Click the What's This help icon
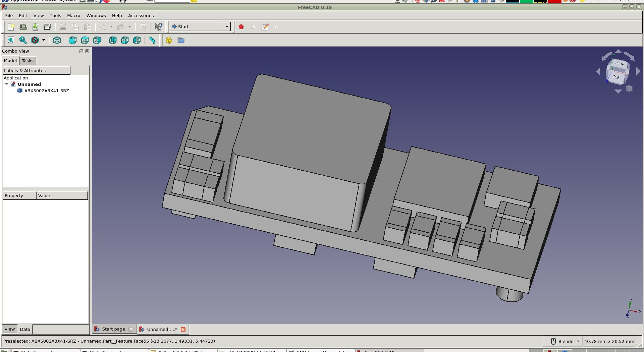This screenshot has height=352, width=644. point(158,27)
